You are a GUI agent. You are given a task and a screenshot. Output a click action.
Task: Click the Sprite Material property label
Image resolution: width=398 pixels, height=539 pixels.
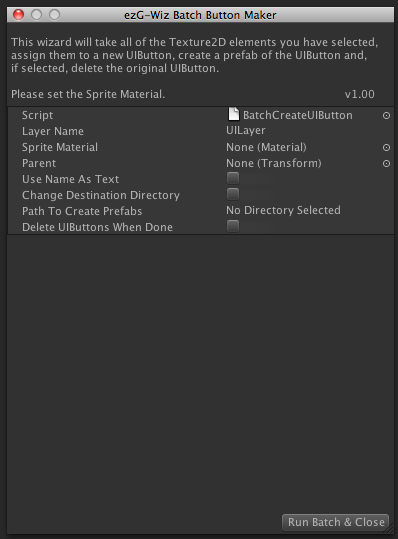60,147
